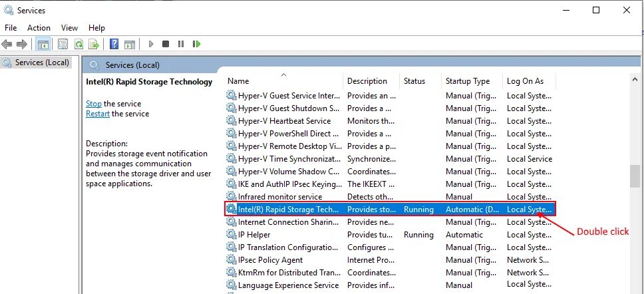This screenshot has width=644, height=294.
Task: Click 'Provides inf...' description of Language Experience
Action: 370,285
